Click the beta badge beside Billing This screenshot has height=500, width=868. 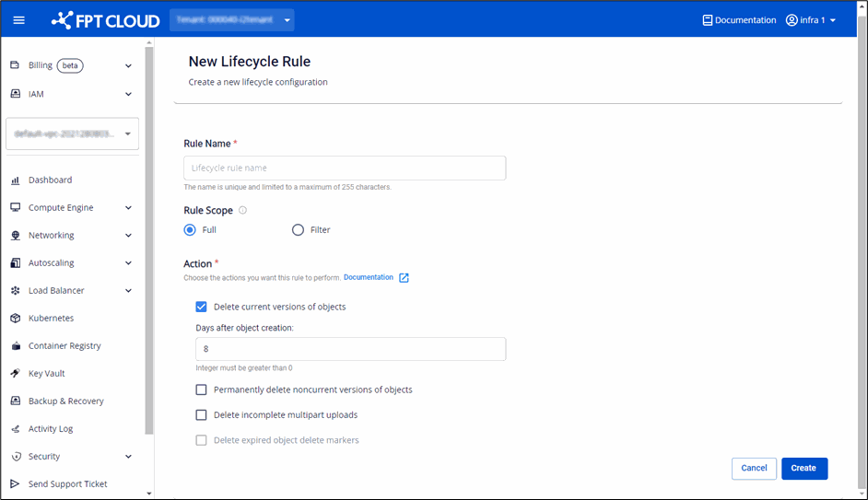click(70, 65)
